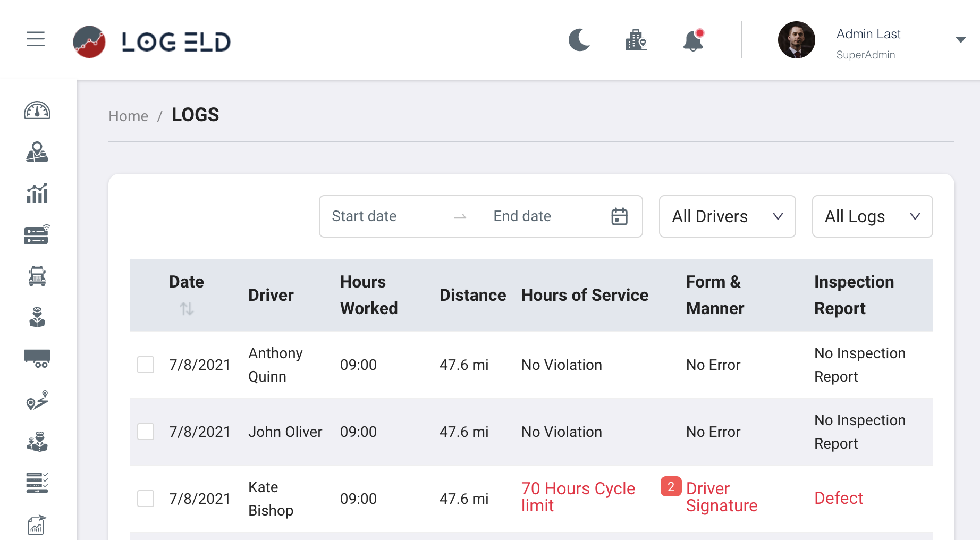980x540 pixels.
Task: Select the John Oliver row checkbox
Action: click(x=146, y=432)
